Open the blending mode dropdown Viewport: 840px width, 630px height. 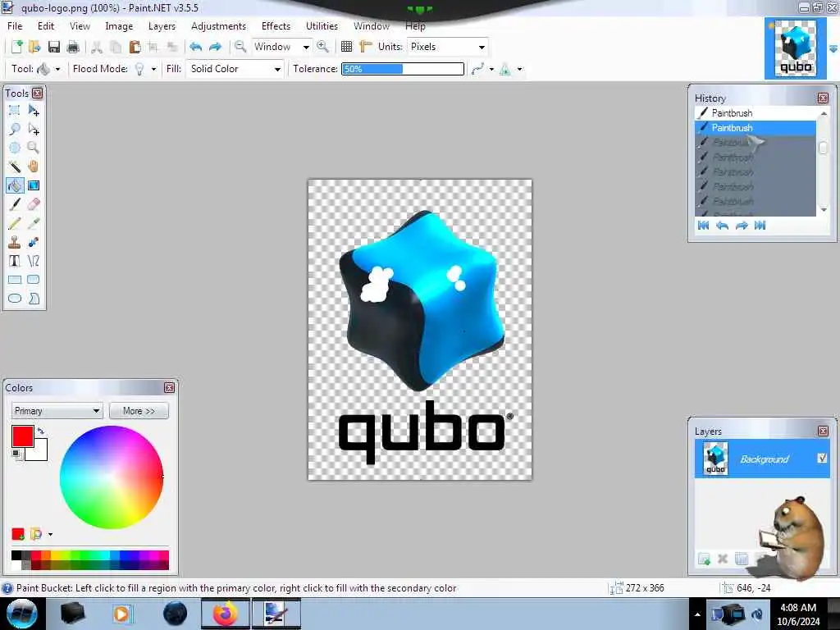click(519, 69)
